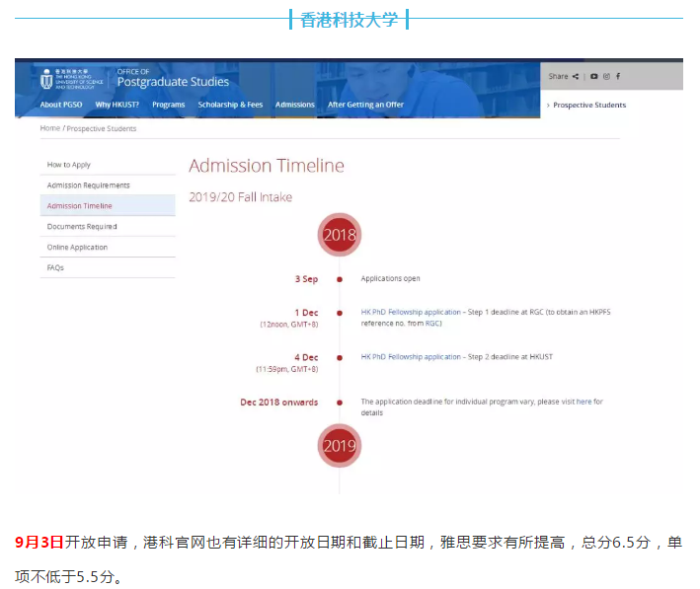700x589 pixels.
Task: Click the Dec 2018 onwards timeline dot
Action: point(340,403)
